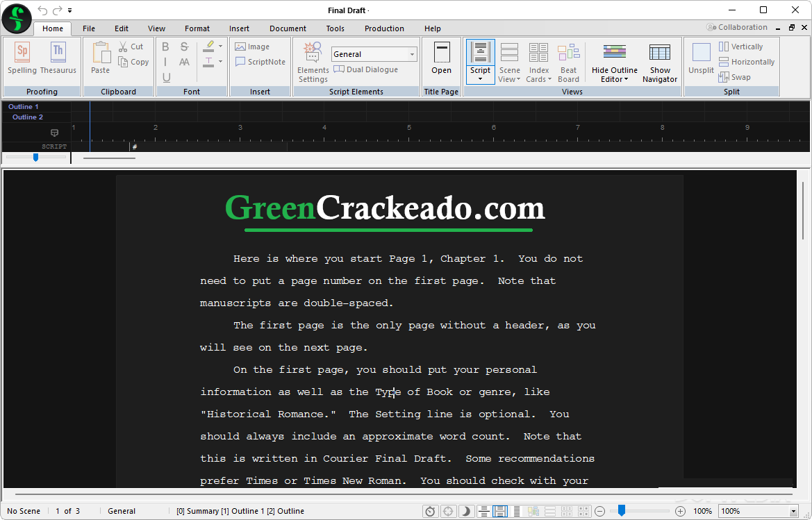Toggle underline formatting
Viewport: 812px width, 520px height.
(x=165, y=77)
